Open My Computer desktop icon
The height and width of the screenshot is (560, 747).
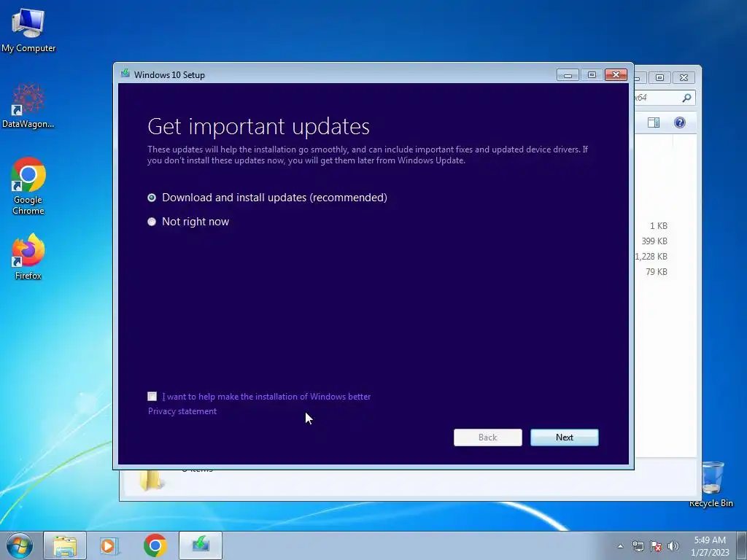point(28,31)
